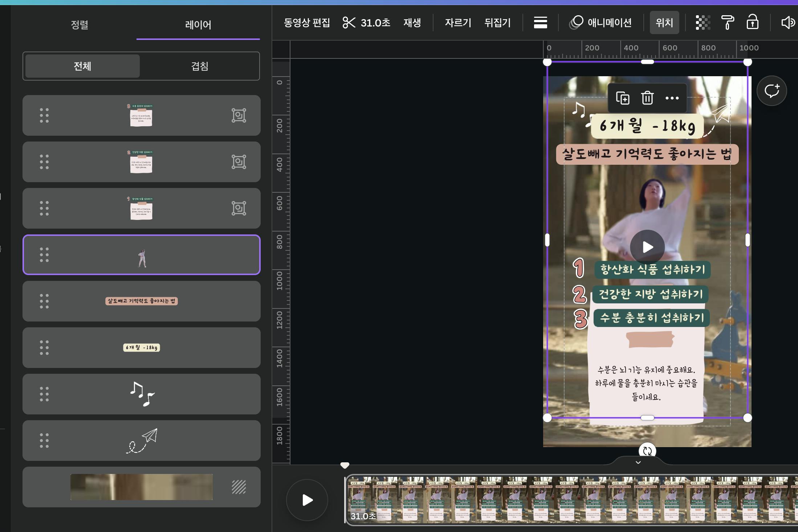Viewport: 798px width, 532px height.
Task: Open the transparency checkerboard icon
Action: 703,22
